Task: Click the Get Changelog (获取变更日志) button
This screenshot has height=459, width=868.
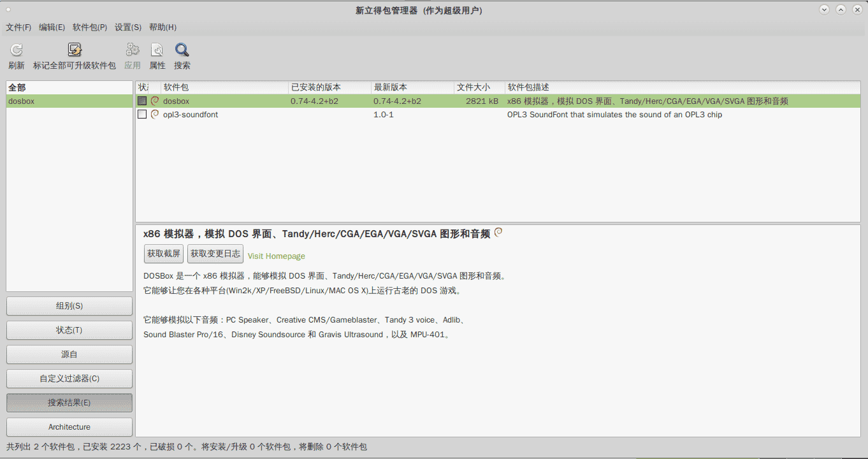Action: [x=215, y=254]
